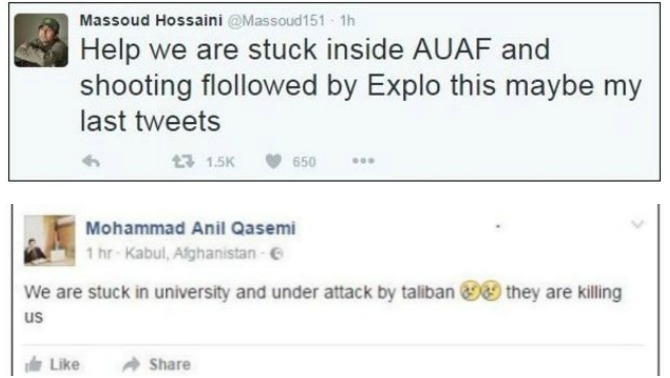Like the Facebook post with thumbs-up
Image resolution: width=670 pixels, height=378 pixels.
[52, 364]
